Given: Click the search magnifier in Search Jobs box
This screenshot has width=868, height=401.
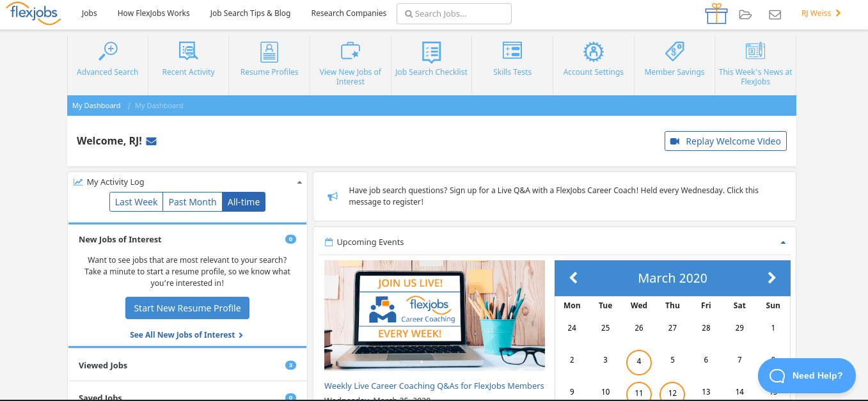Looking at the screenshot, I should pos(409,14).
